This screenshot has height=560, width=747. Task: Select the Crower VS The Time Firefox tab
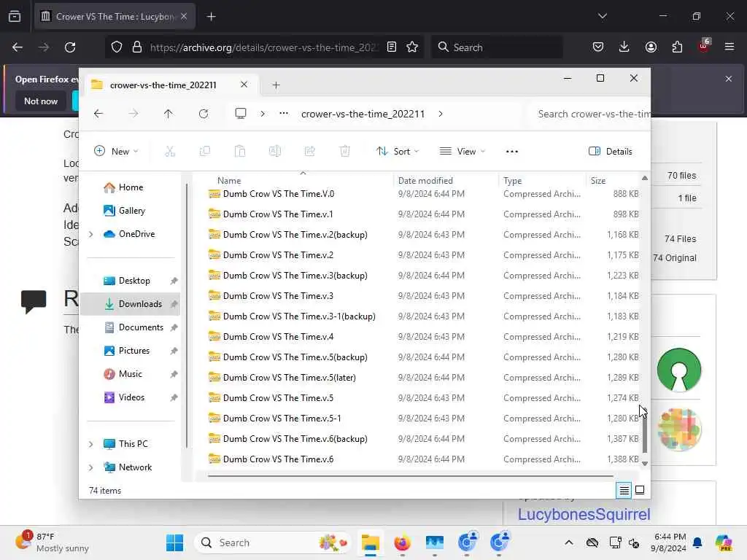coord(115,17)
